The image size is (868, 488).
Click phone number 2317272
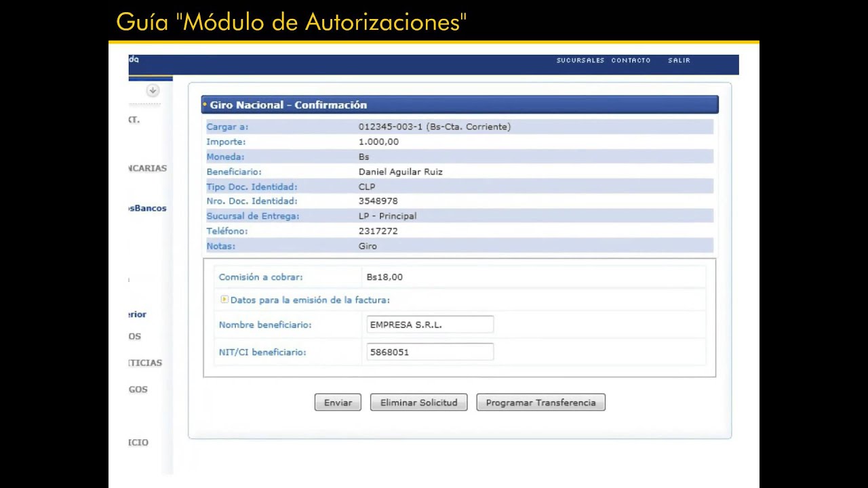(378, 231)
